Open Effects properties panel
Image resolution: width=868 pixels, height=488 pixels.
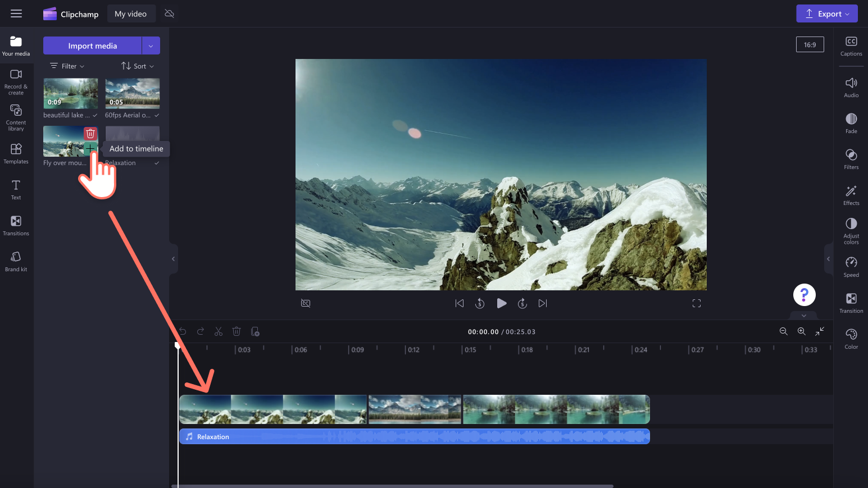click(x=851, y=195)
